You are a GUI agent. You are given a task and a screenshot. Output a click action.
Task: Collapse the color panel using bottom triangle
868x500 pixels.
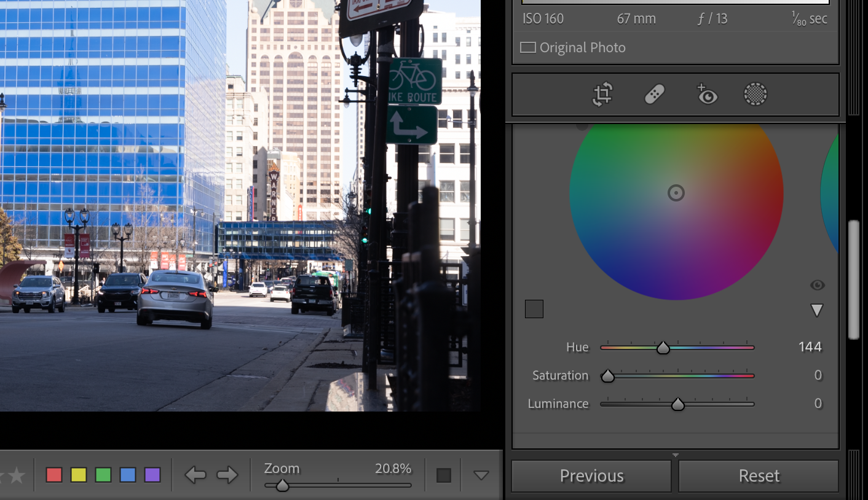coord(675,455)
